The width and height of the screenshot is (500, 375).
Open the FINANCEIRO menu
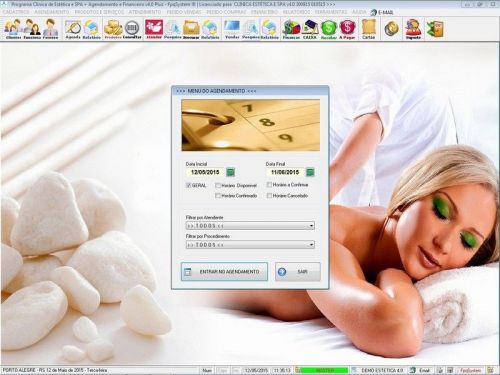[264, 12]
